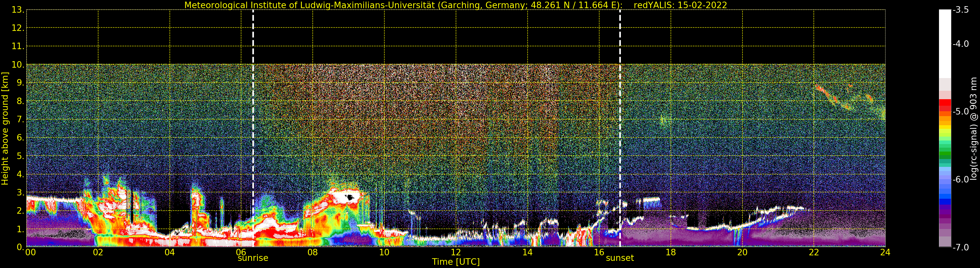Screen dimensions: 980x268
Task: Click the '08' tick label on the time axis
Action: click(x=313, y=252)
